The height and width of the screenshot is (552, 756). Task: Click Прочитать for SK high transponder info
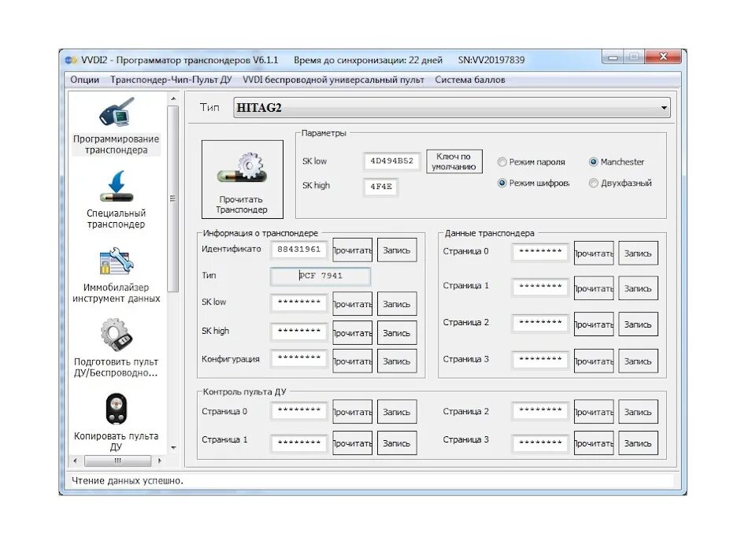pyautogui.click(x=353, y=332)
